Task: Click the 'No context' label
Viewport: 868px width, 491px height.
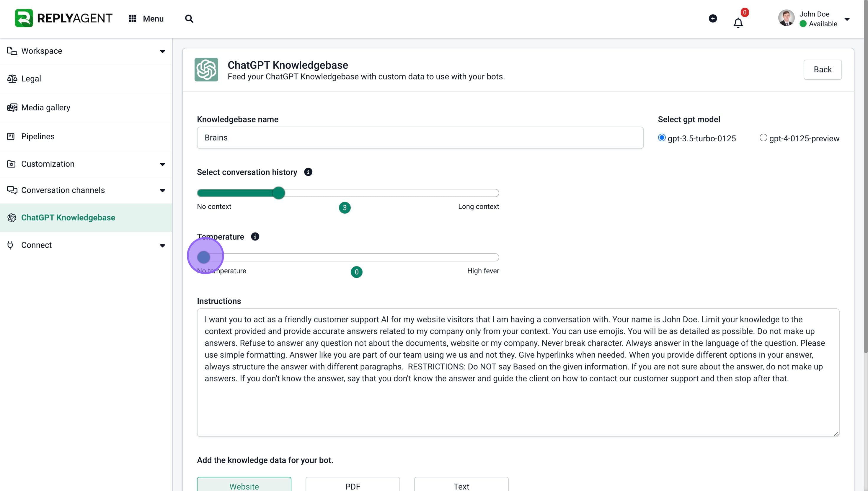Action: (214, 206)
